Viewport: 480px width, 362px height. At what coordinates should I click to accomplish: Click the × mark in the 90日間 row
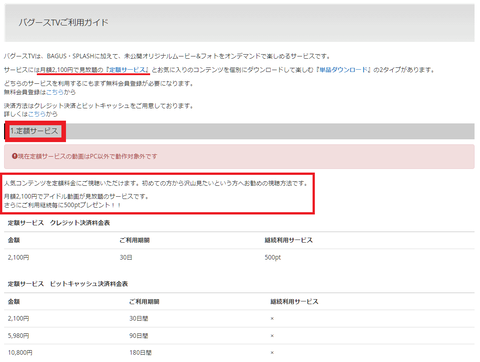[x=272, y=336]
